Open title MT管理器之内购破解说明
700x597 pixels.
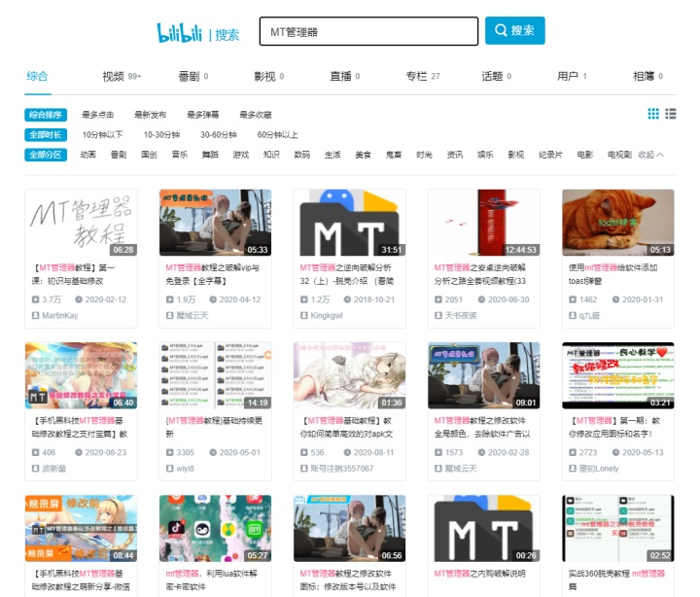point(480,574)
